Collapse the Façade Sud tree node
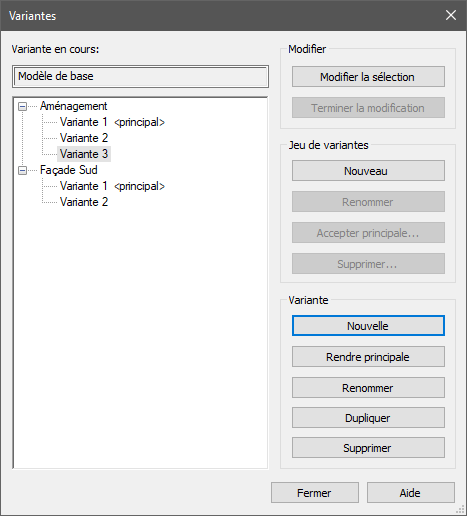This screenshot has width=467, height=516. tap(22, 171)
